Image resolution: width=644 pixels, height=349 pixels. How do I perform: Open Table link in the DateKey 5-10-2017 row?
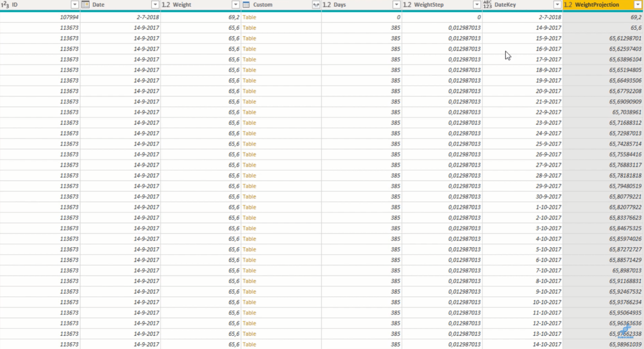point(249,249)
